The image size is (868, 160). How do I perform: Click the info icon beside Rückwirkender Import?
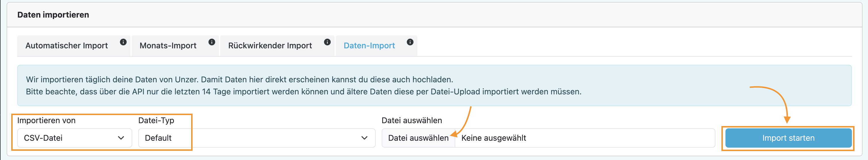click(x=327, y=42)
